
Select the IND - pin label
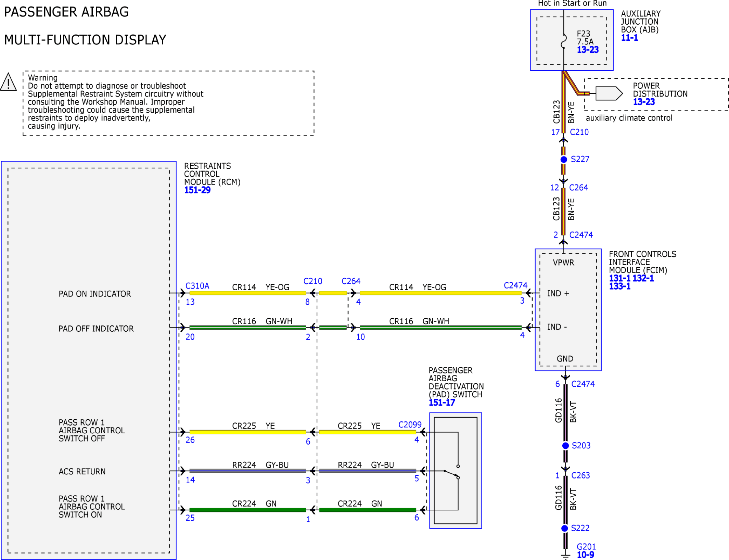[x=557, y=327]
